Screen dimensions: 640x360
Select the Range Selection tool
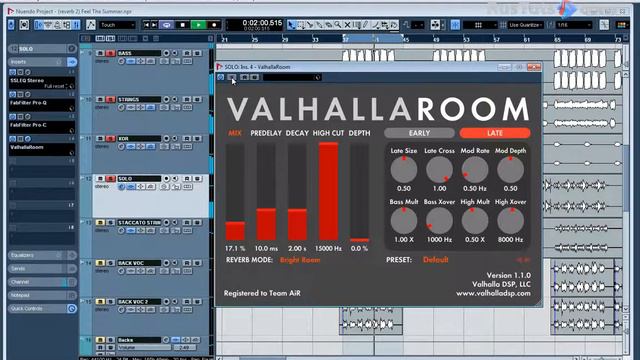(x=301, y=25)
